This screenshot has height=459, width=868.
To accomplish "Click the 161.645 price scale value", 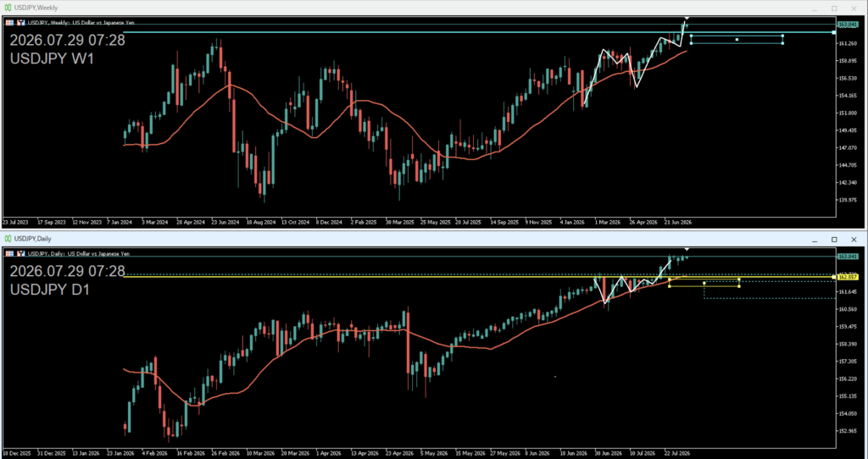I will coord(847,291).
